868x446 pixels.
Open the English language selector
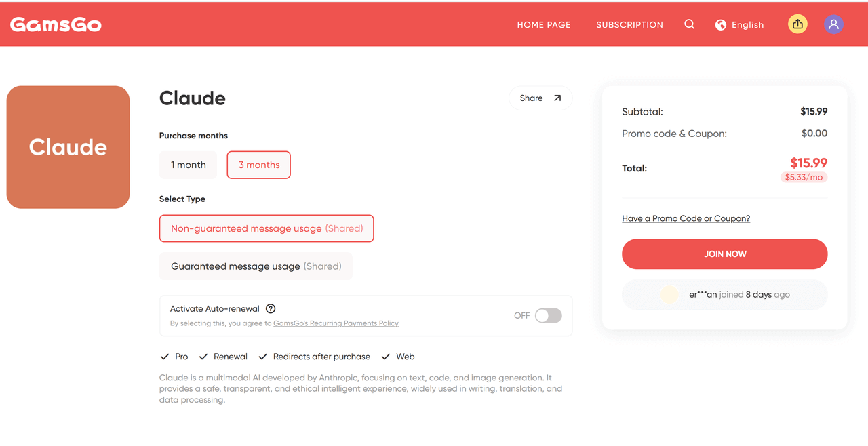740,25
